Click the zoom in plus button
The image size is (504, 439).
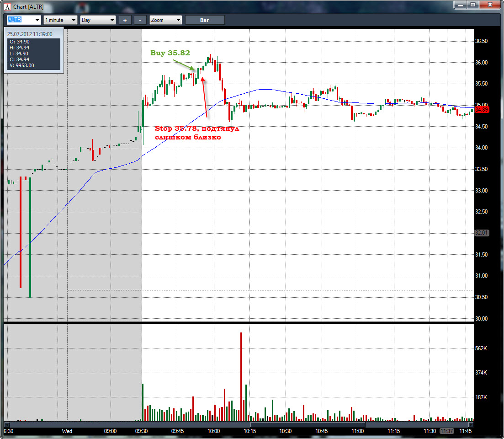[125, 20]
